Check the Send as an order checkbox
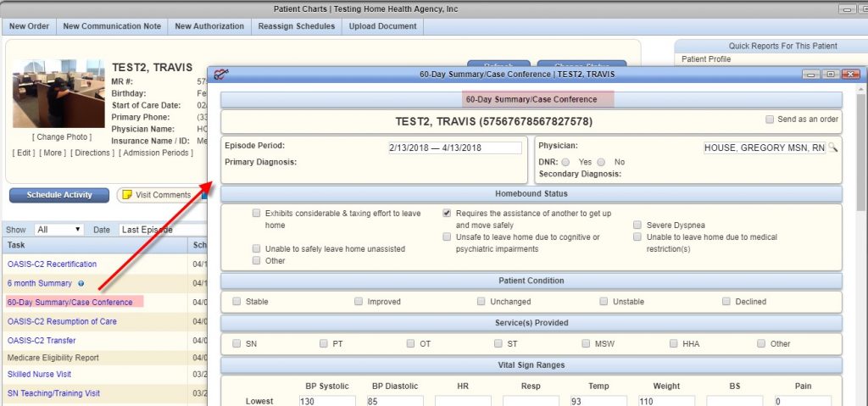 770,120
